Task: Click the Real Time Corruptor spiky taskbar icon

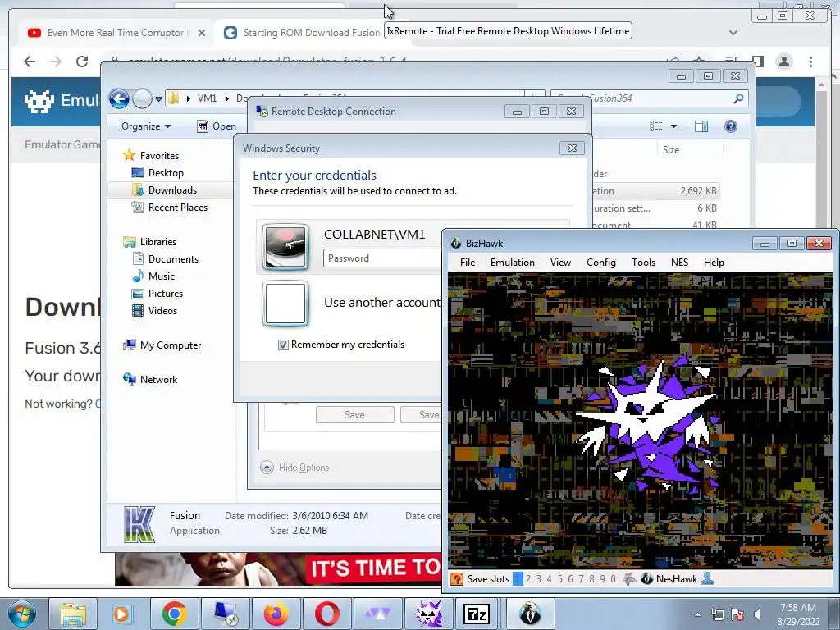Action: tap(428, 614)
